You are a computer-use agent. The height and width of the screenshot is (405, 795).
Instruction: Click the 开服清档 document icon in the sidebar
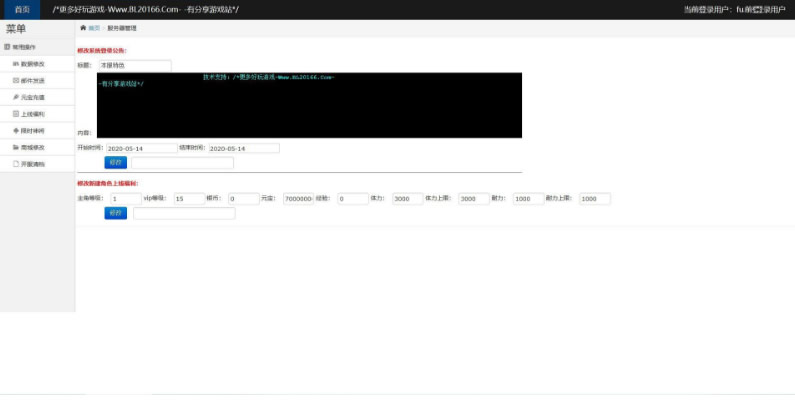[x=16, y=164]
